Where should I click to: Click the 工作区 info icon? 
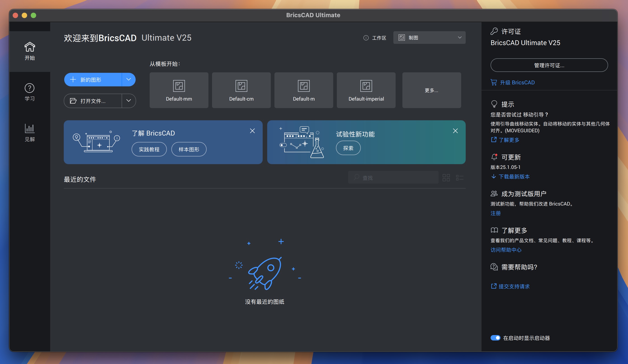click(366, 38)
